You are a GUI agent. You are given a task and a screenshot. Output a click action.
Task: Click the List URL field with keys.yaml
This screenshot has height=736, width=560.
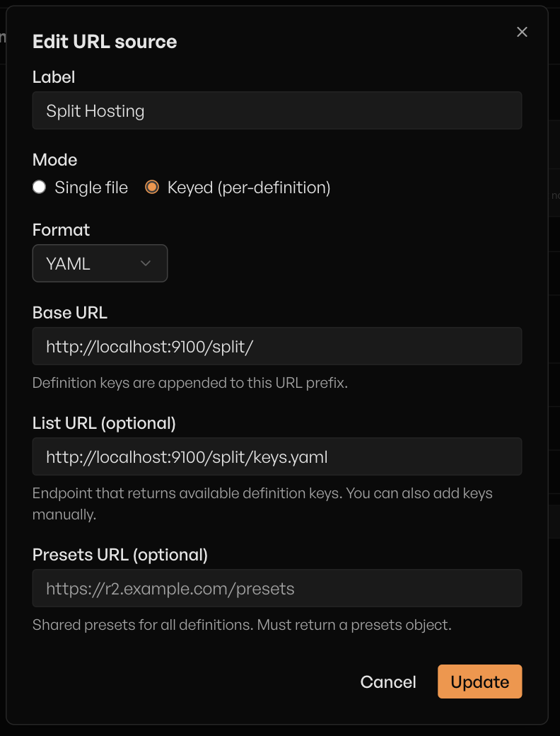[x=277, y=456]
